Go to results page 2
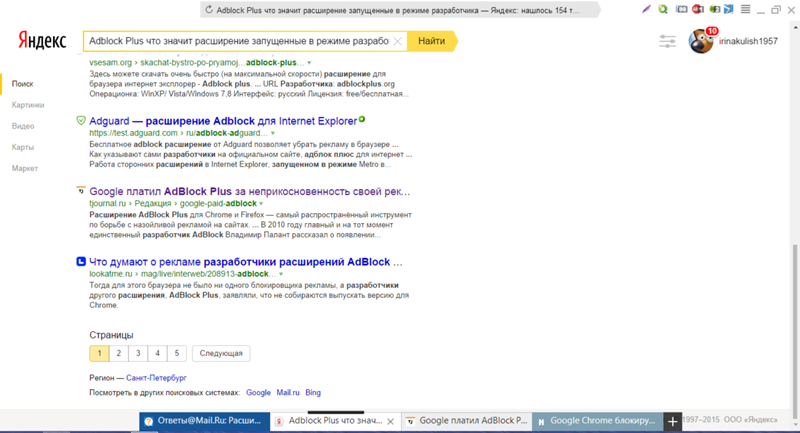The image size is (800, 433). 118,353
